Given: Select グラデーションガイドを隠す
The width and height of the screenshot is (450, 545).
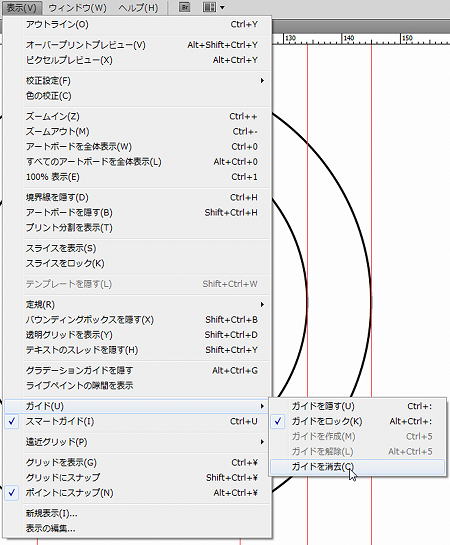Looking at the screenshot, I should click(138, 371).
